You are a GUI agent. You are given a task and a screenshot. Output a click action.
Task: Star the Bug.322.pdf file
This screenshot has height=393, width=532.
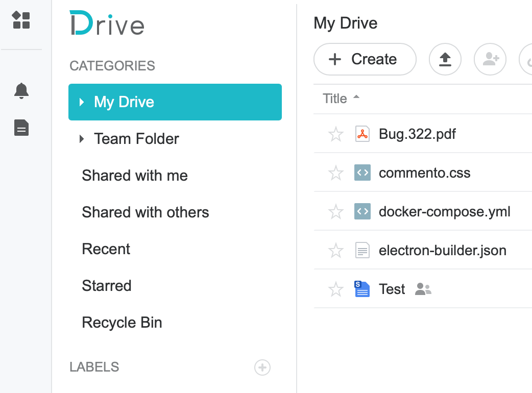coord(336,134)
